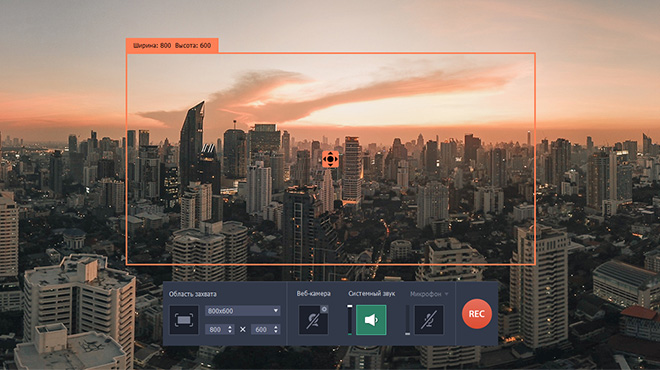Click the system sound volume slider

tap(350, 320)
